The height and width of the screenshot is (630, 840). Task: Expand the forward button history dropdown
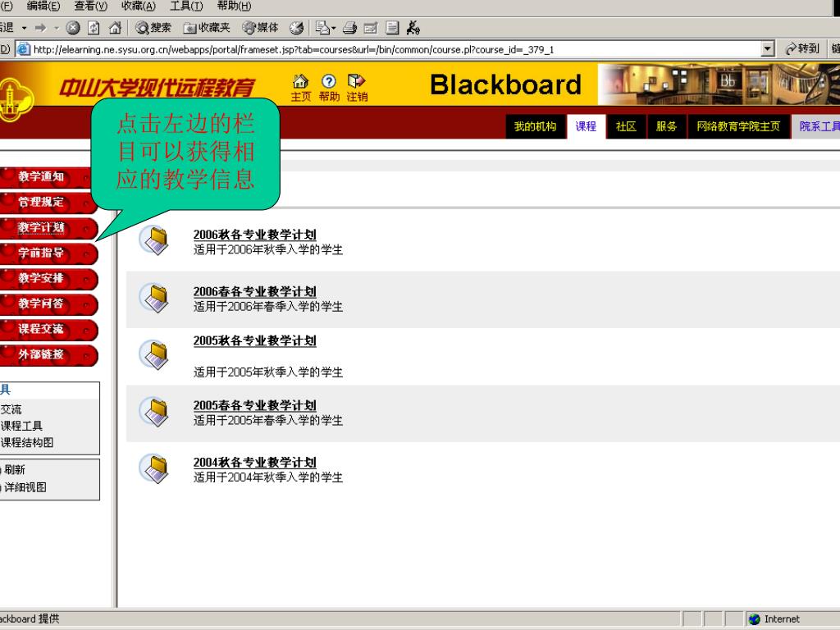point(57,27)
